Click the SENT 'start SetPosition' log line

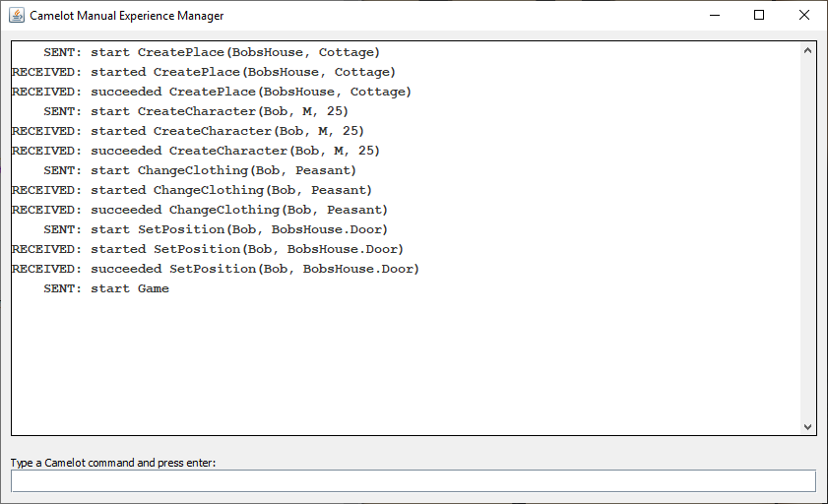(x=216, y=229)
